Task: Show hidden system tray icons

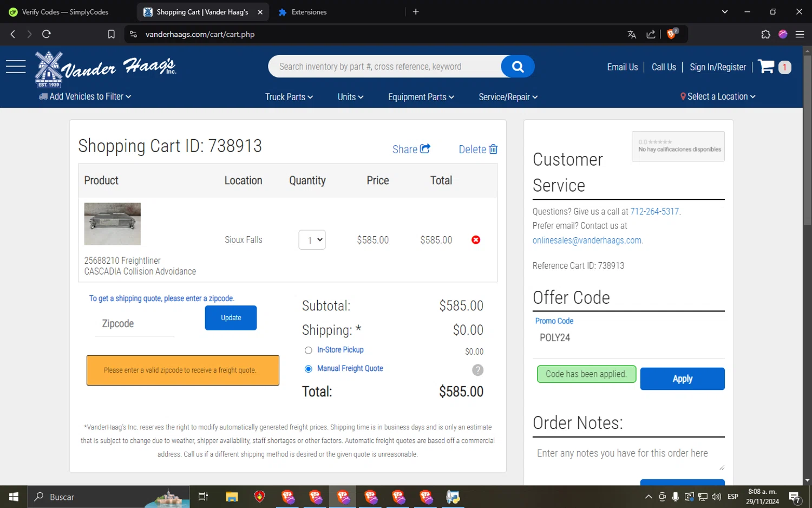Action: (649, 497)
